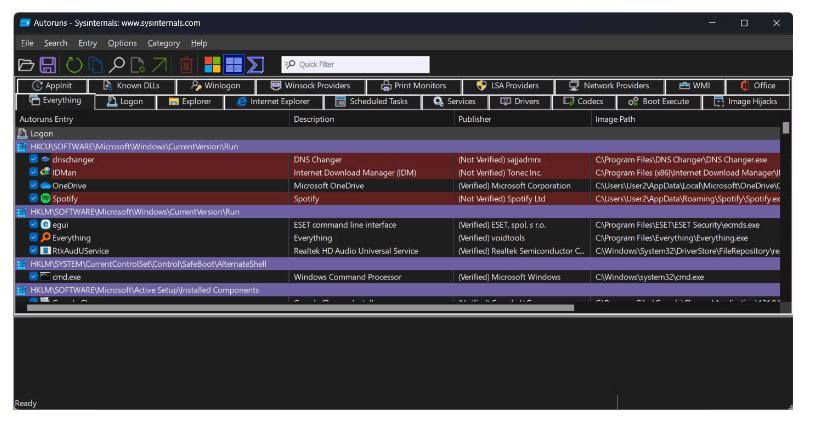The width and height of the screenshot is (814, 426).
Task: Click the blue Sigma toolbar icon
Action: 256,64
